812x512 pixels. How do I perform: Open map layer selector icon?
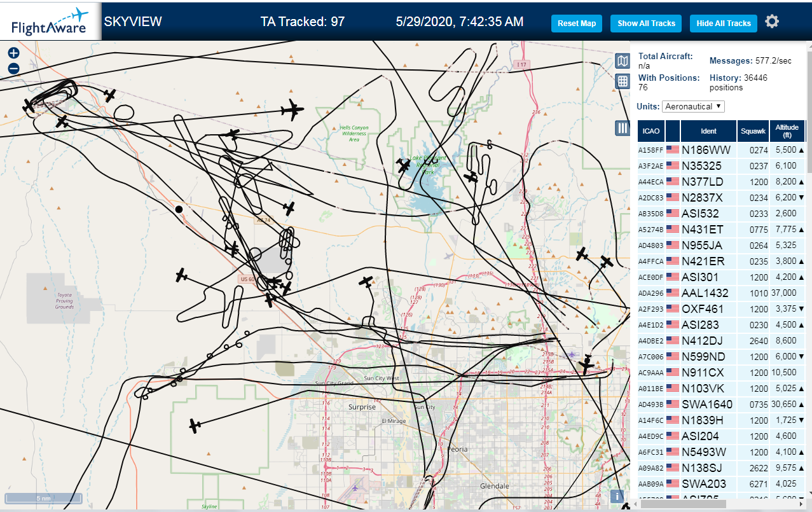pos(623,61)
